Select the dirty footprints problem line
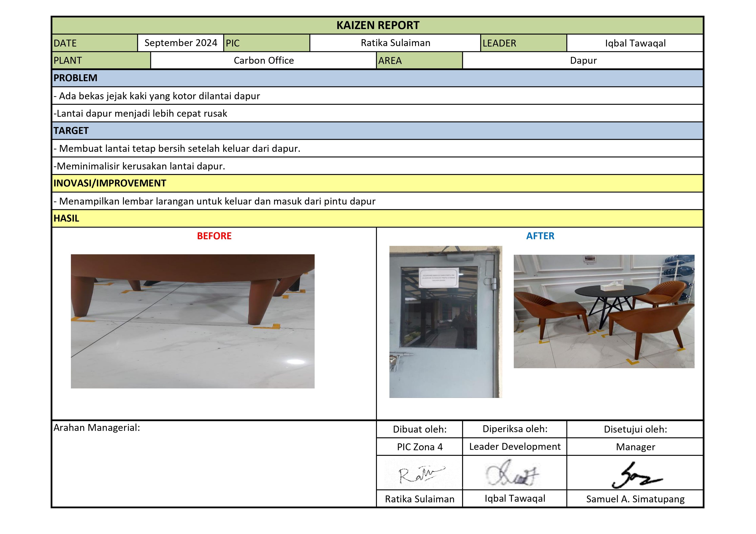Screen dimensions: 756x534 pos(157,96)
